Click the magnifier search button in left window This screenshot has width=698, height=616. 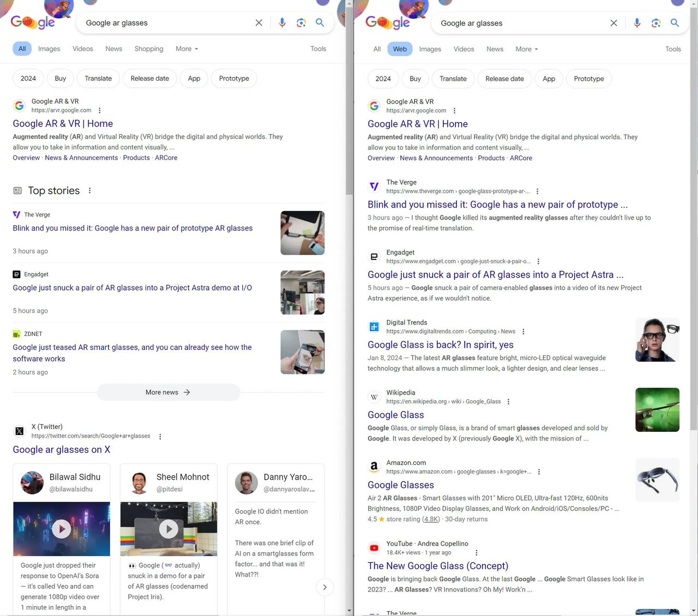pos(320,22)
